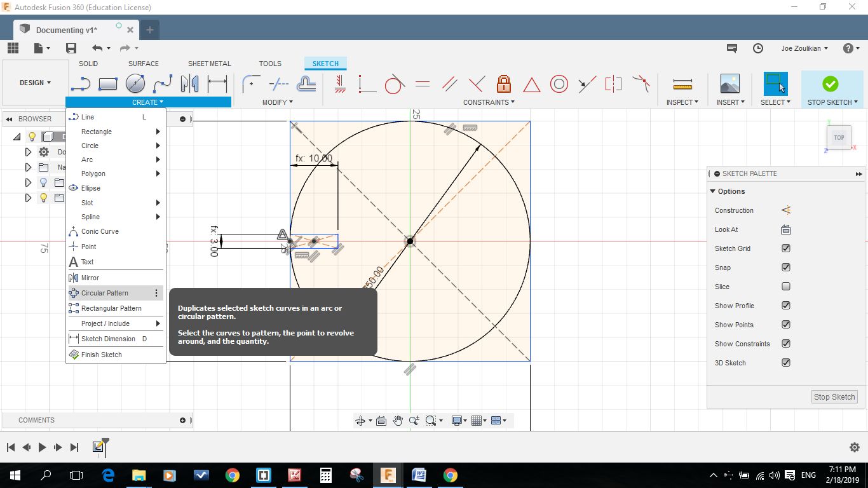Toggle the Show Constraints checkbox

tap(786, 344)
